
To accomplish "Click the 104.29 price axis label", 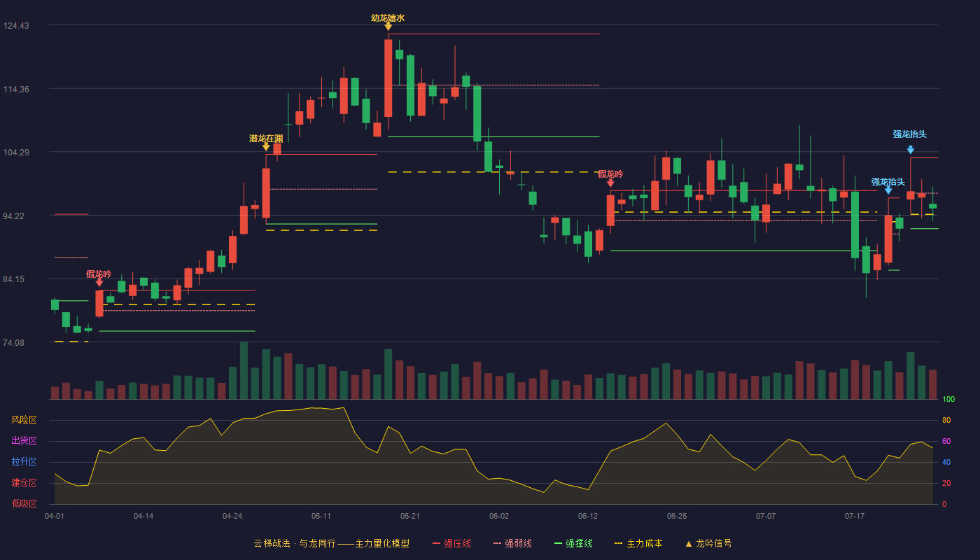I will tap(16, 153).
